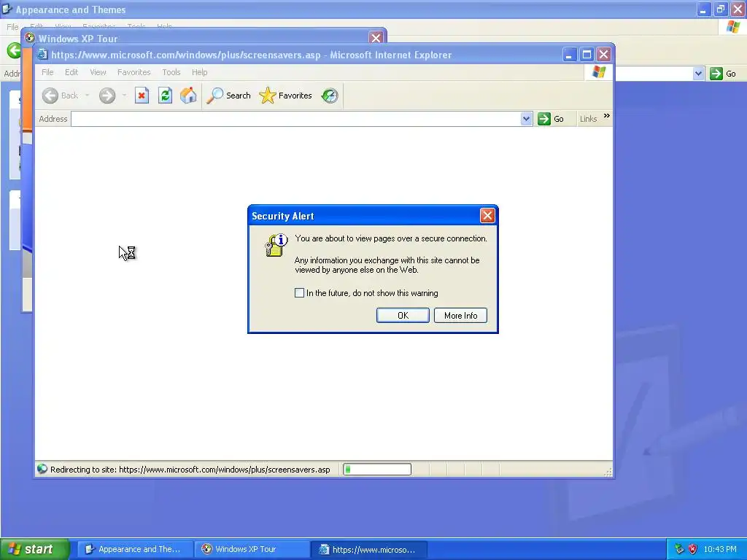
Task: Expand the Forward button history dropdown arrow
Action: pos(124,96)
